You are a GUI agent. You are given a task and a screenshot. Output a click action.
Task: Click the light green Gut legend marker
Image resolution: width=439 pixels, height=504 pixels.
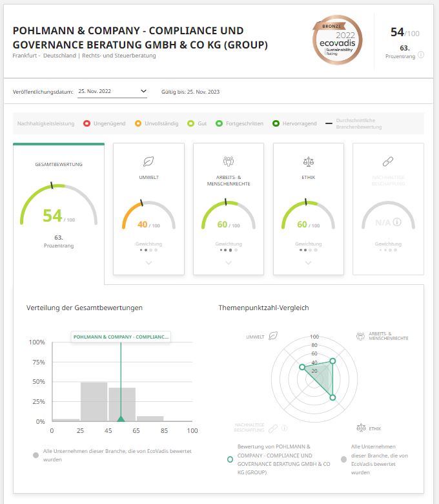[190, 123]
